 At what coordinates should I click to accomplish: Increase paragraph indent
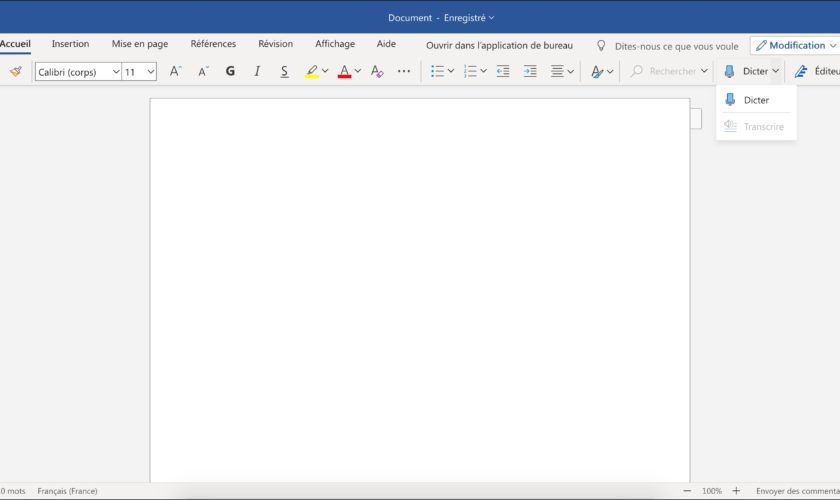[530, 71]
